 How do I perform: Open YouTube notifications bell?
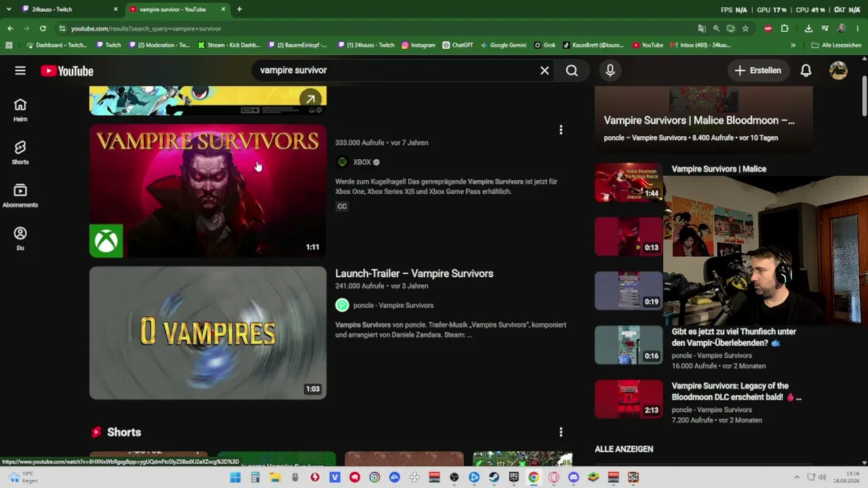806,70
